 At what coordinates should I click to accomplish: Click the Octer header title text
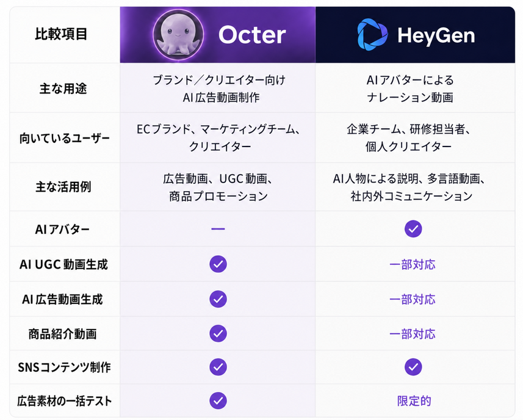[x=252, y=35]
